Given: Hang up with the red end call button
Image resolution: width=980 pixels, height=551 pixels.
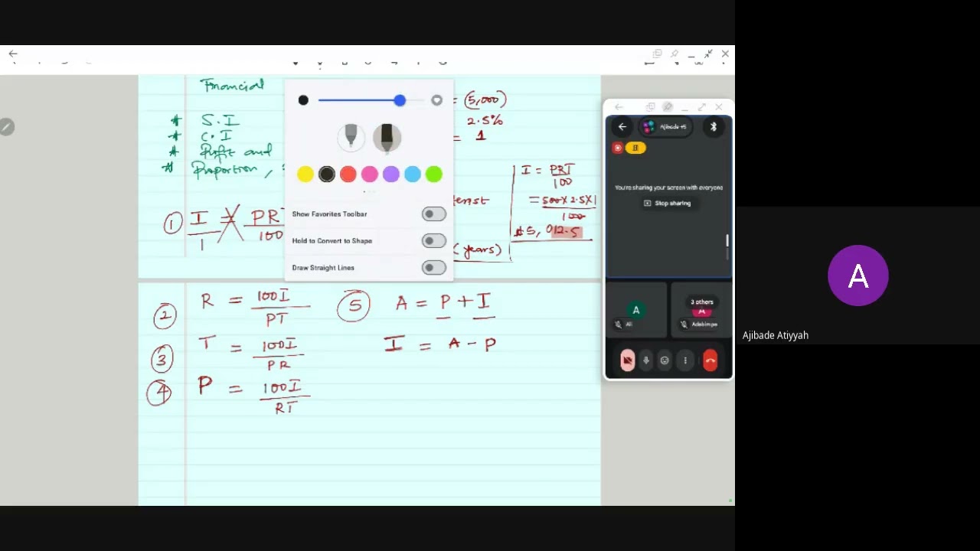Looking at the screenshot, I should coord(710,360).
